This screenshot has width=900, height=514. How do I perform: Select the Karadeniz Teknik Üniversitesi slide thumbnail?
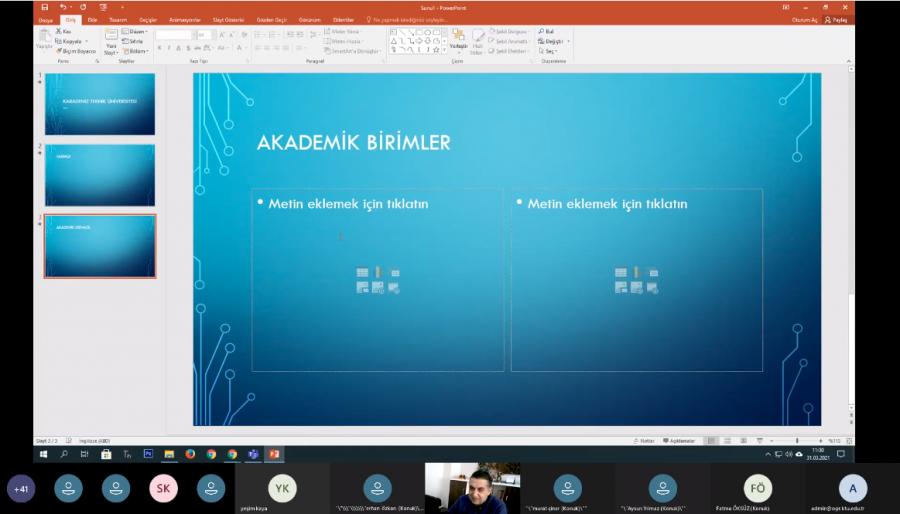coord(100,104)
